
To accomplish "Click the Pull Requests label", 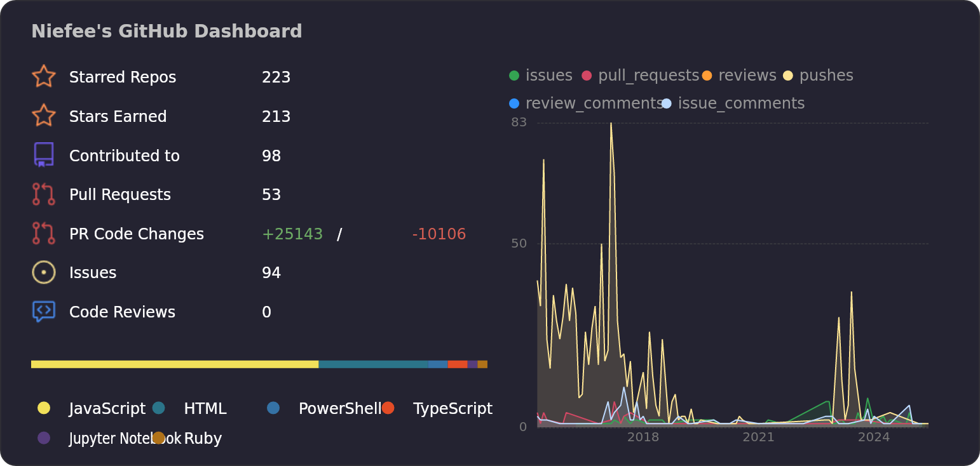I will (x=120, y=195).
